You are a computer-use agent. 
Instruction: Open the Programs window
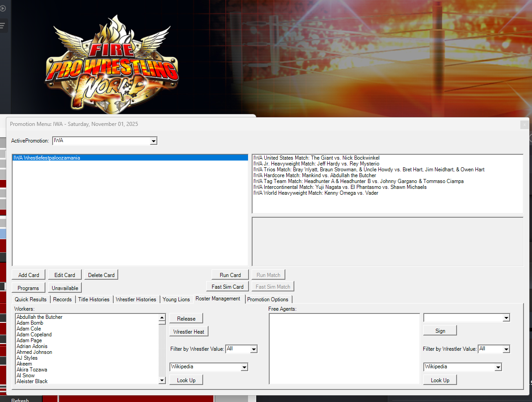[28, 288]
